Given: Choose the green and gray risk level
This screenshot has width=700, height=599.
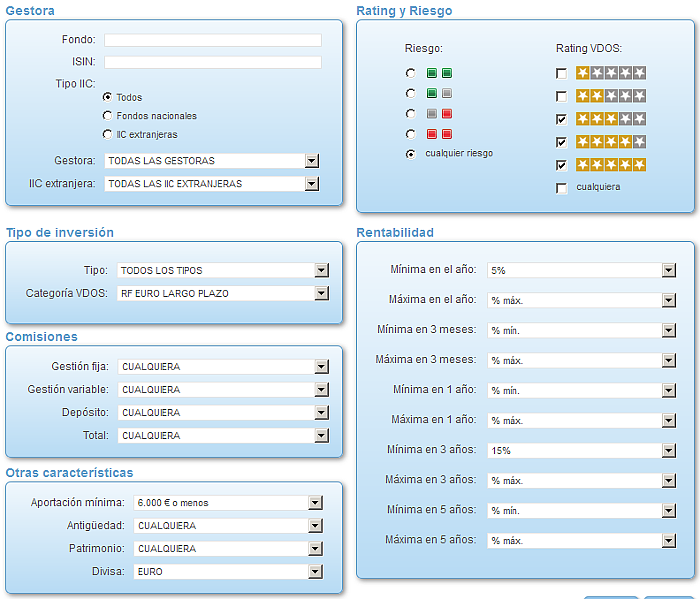Looking at the screenshot, I should 410,93.
